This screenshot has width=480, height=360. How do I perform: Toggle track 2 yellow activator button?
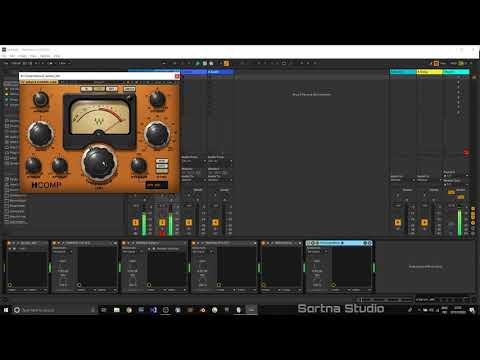point(162,222)
